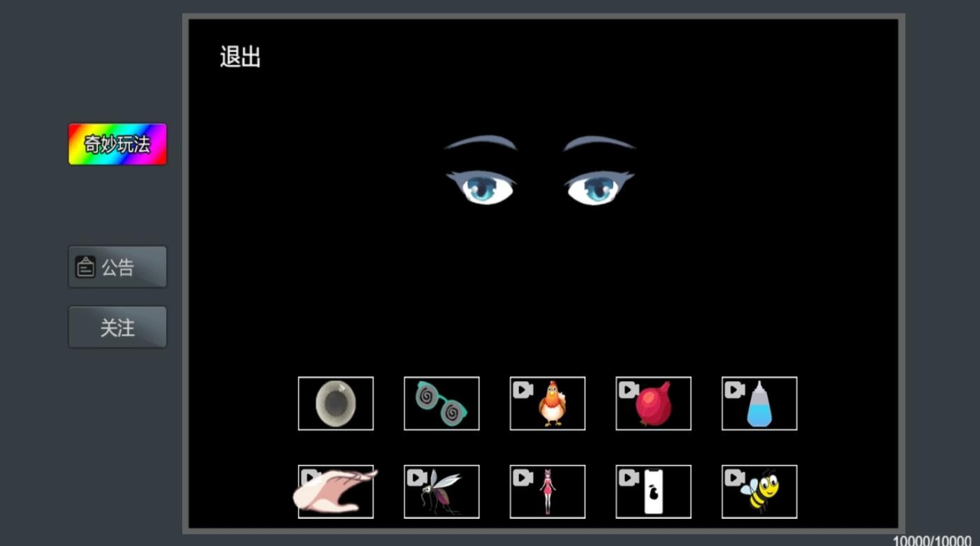Select the red onion item
980x546 pixels.
(x=653, y=404)
